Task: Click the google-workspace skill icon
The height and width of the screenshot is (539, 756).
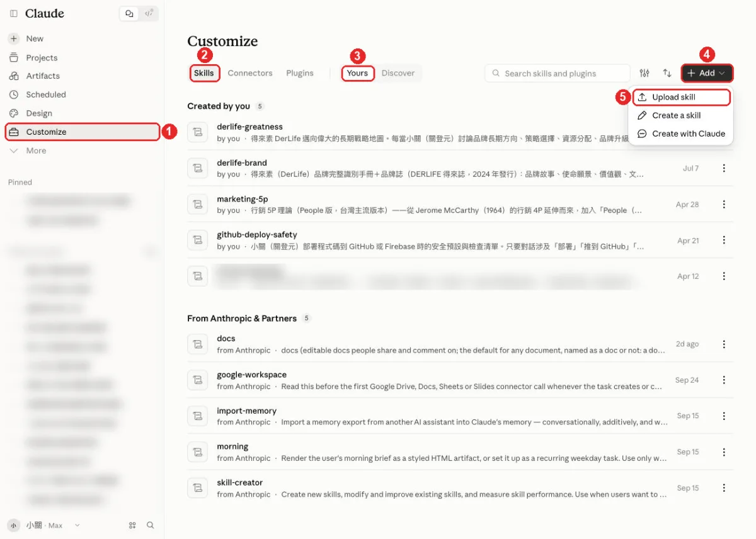Action: coord(198,380)
